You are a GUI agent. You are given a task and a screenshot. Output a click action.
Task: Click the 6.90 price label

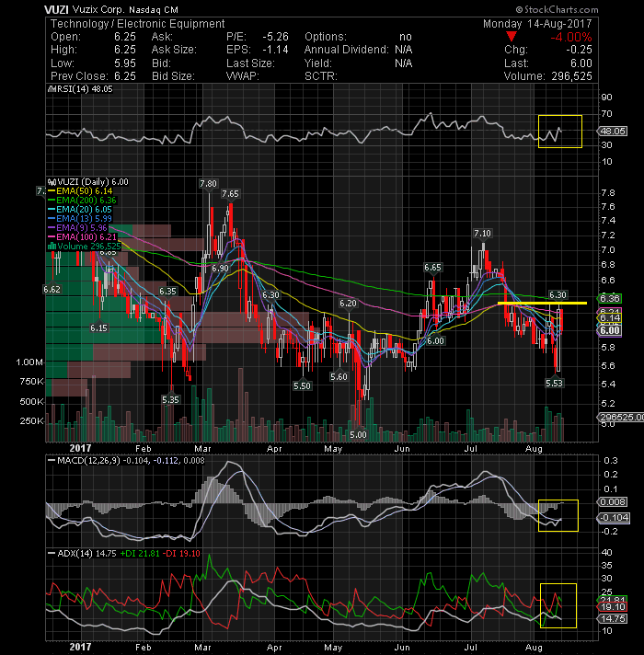[220, 269]
